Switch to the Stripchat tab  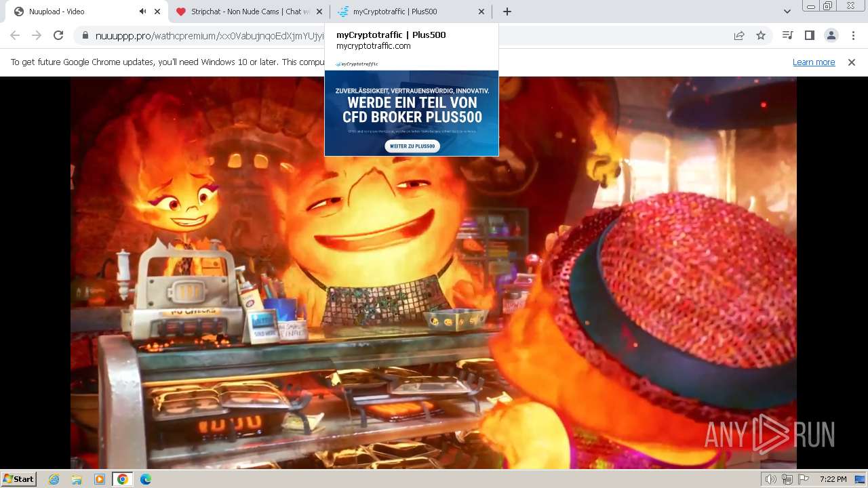tap(248, 12)
